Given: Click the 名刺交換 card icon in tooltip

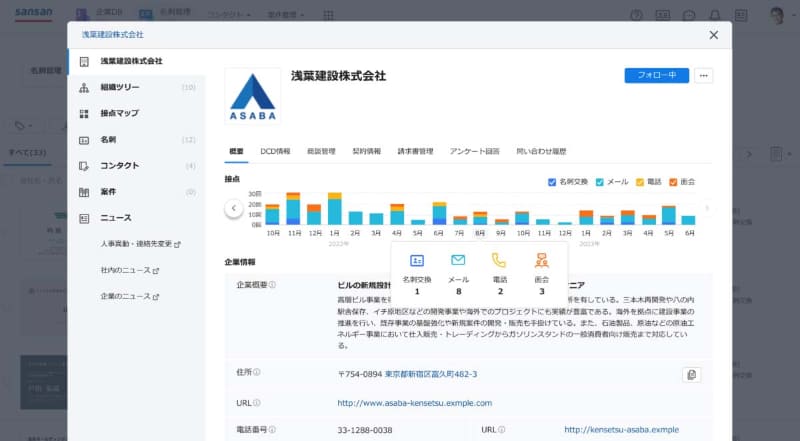Looking at the screenshot, I should point(417,261).
